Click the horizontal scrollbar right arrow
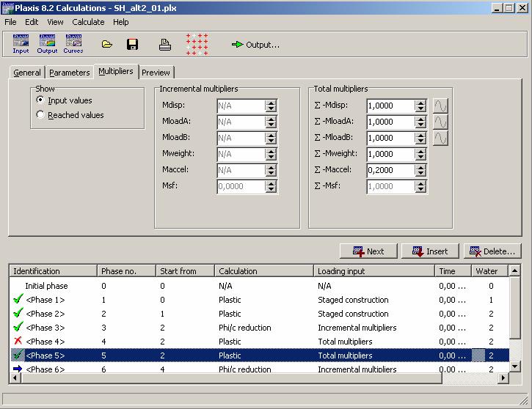Image resolution: width=532 pixels, height=409 pixels. [x=504, y=377]
